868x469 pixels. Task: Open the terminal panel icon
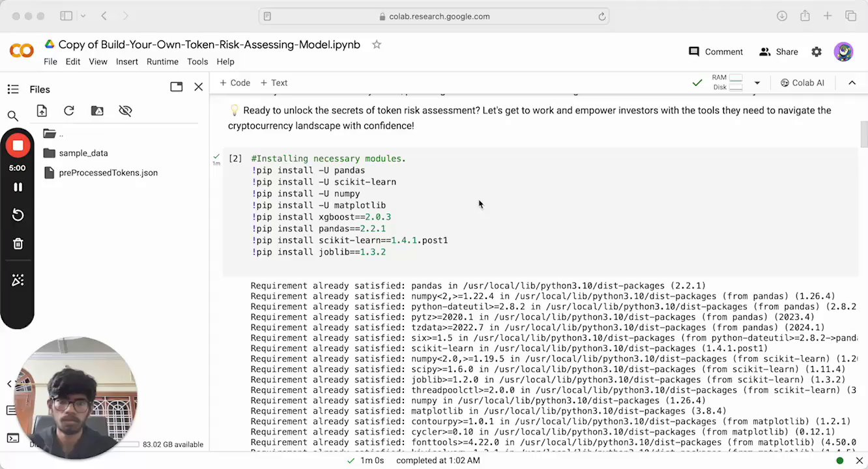[x=12, y=438]
